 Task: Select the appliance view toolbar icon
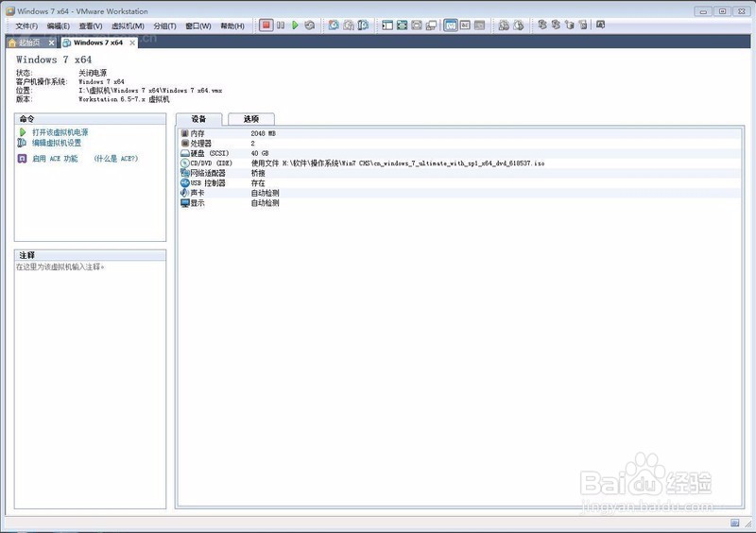[465, 26]
